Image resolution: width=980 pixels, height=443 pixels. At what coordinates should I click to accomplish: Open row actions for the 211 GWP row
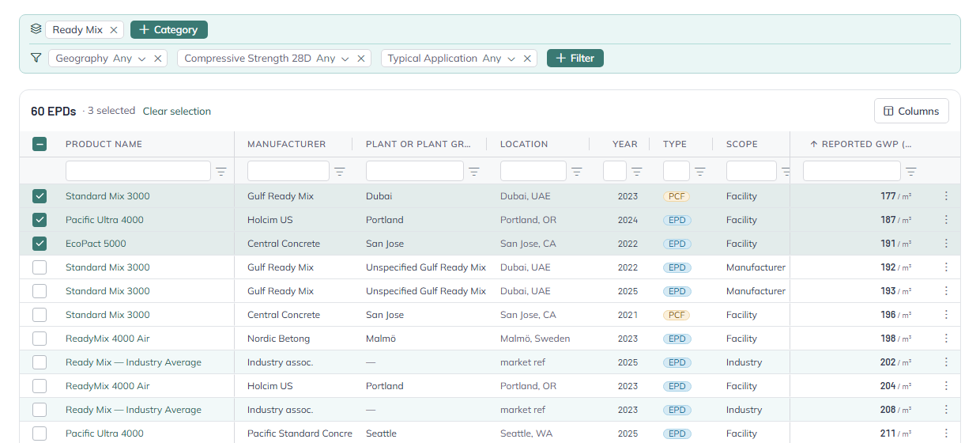tap(946, 434)
